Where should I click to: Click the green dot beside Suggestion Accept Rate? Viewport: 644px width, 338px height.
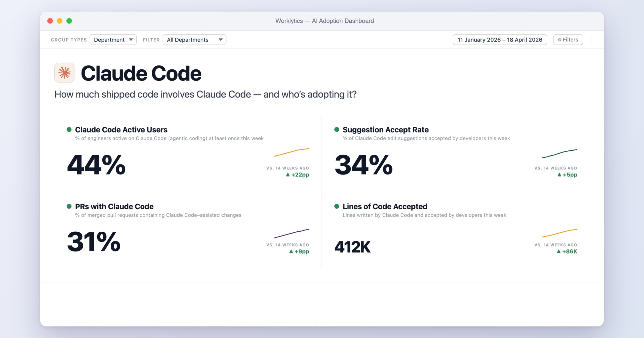click(x=337, y=130)
